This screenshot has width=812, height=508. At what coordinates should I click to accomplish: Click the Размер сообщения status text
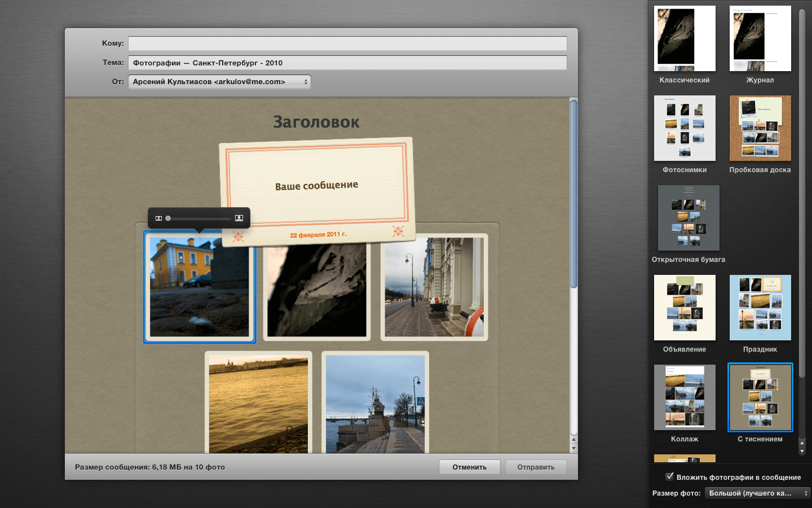[150, 467]
